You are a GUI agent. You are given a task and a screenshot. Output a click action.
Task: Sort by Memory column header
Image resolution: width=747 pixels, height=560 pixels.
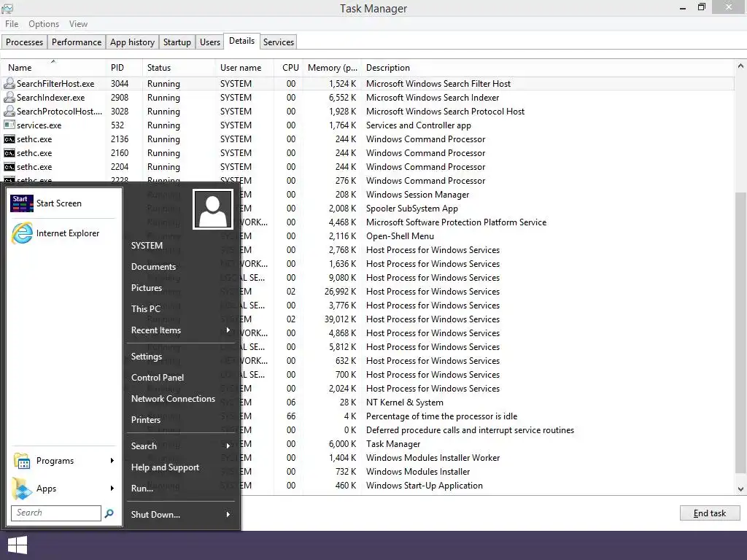[332, 68]
